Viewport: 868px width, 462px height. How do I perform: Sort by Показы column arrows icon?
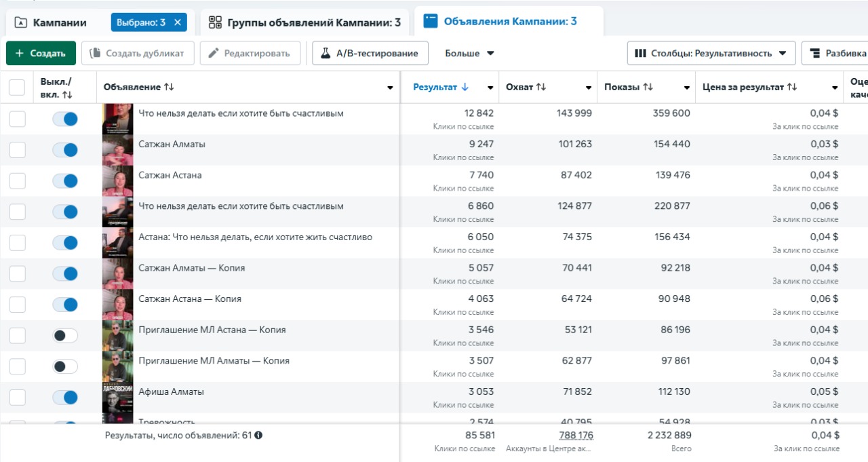pos(648,88)
